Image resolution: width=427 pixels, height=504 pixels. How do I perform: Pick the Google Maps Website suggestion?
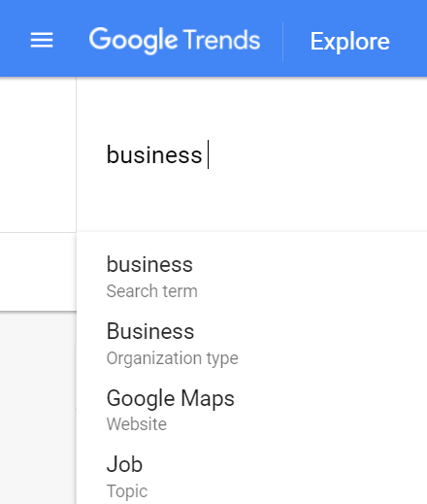[251, 411]
